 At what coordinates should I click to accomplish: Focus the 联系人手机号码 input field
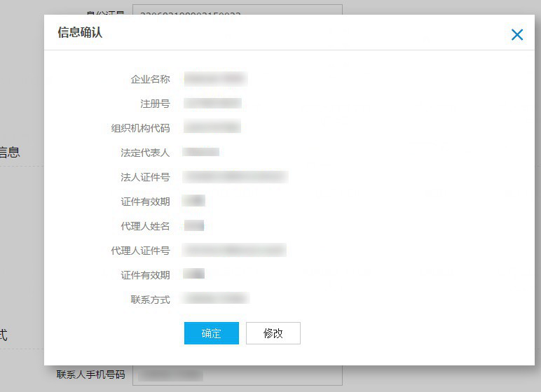[x=237, y=376]
